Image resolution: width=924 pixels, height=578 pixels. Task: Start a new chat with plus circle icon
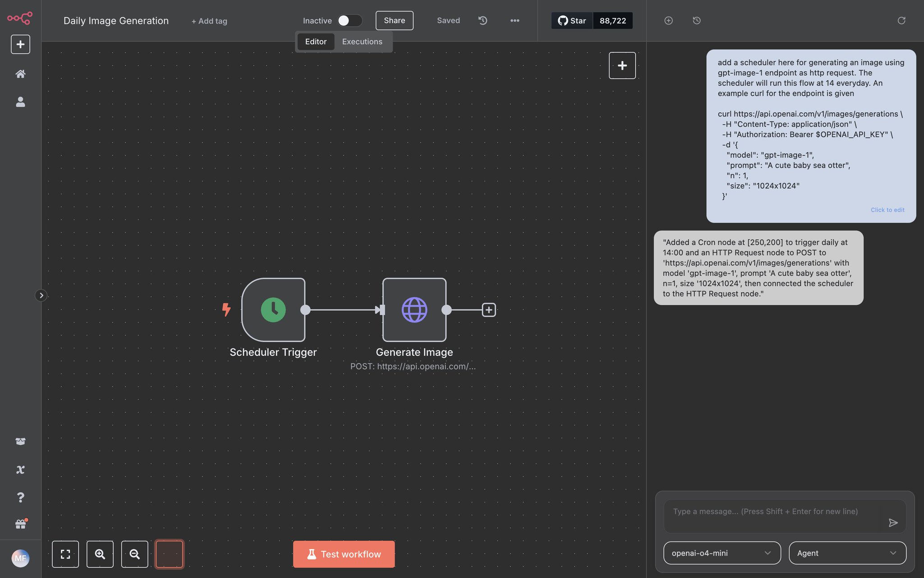[x=669, y=20]
